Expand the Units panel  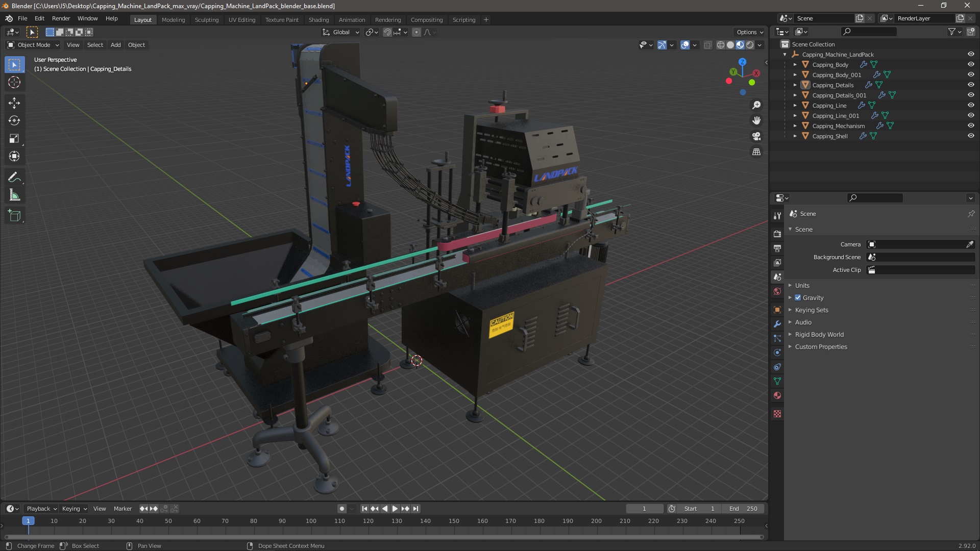pyautogui.click(x=802, y=285)
